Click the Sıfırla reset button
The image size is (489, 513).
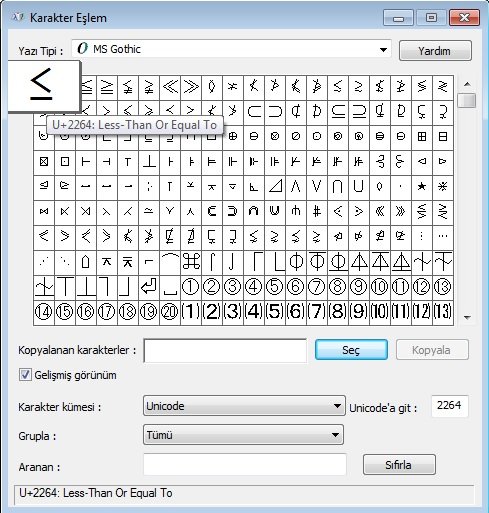[399, 464]
